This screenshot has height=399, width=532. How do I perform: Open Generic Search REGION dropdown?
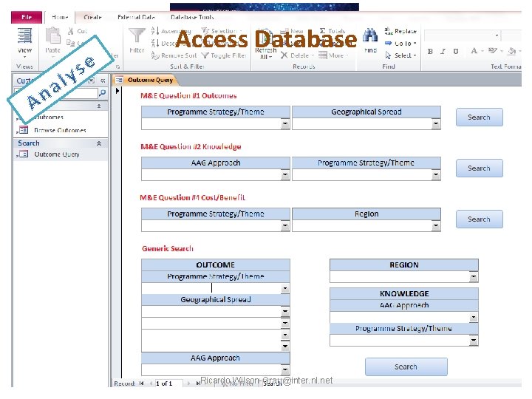coord(474,277)
